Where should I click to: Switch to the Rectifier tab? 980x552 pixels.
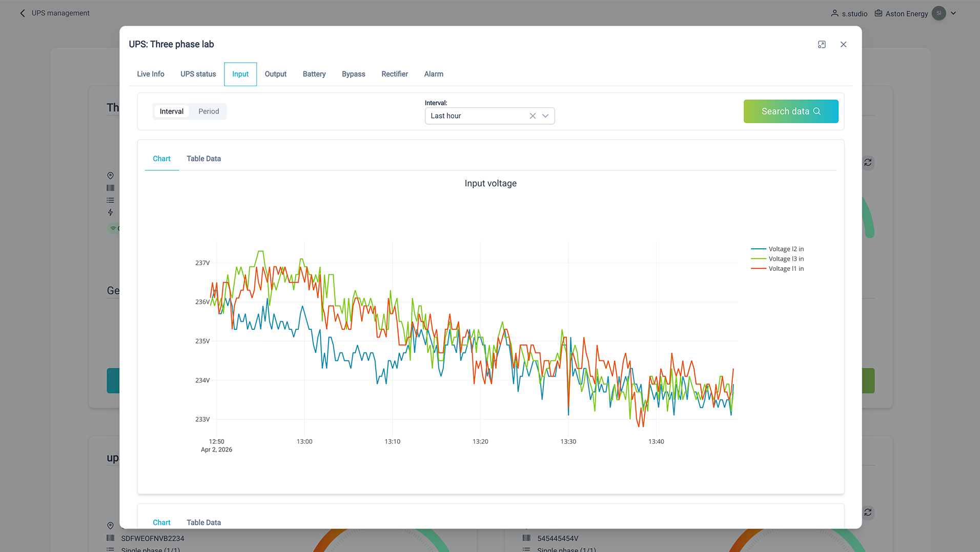[x=394, y=74]
